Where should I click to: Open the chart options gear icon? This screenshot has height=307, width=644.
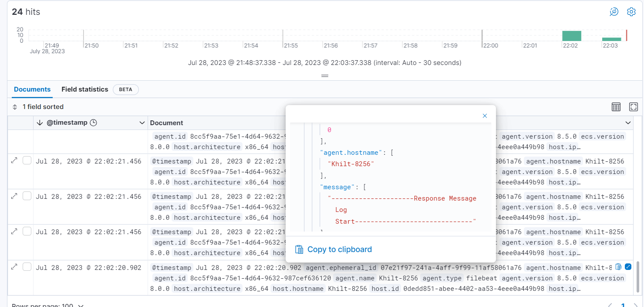click(631, 12)
